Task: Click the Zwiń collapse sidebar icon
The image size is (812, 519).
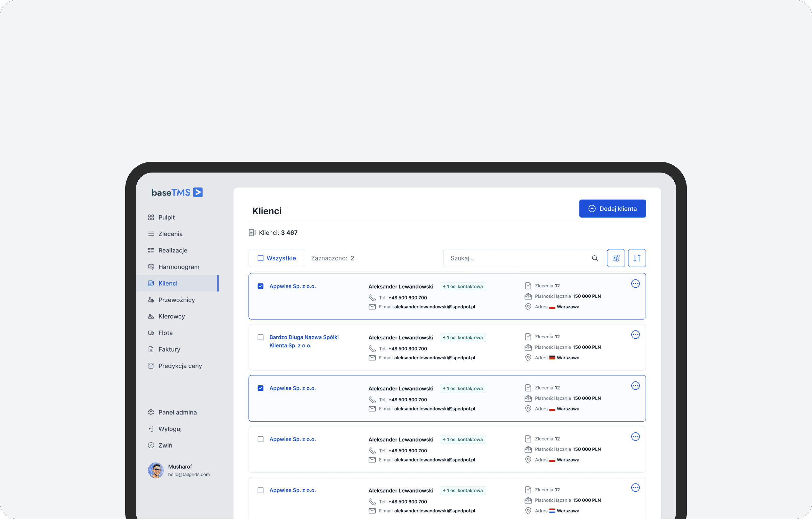Action: coord(151,445)
